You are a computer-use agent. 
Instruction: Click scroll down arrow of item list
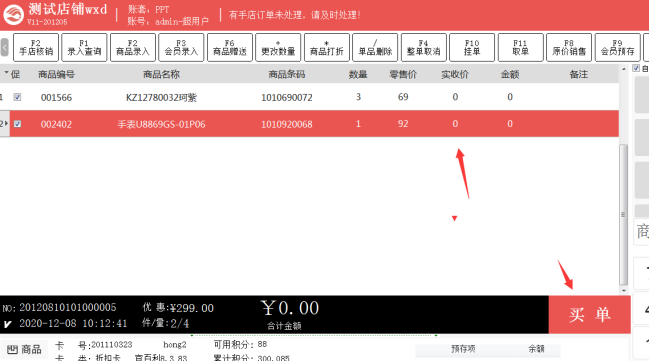coord(624,291)
